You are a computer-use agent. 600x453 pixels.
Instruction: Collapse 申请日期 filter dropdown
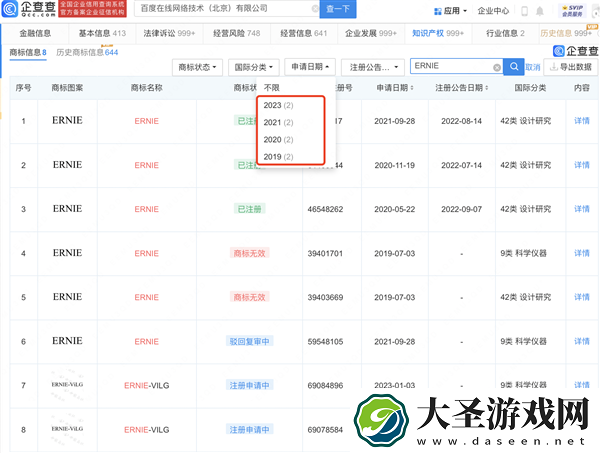pos(310,67)
